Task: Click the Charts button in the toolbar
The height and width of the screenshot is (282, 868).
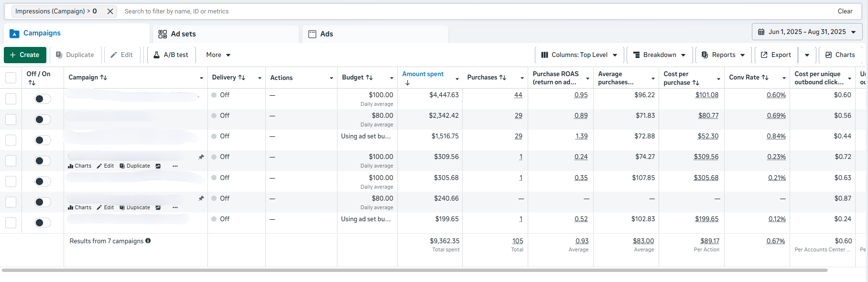Action: (x=840, y=55)
